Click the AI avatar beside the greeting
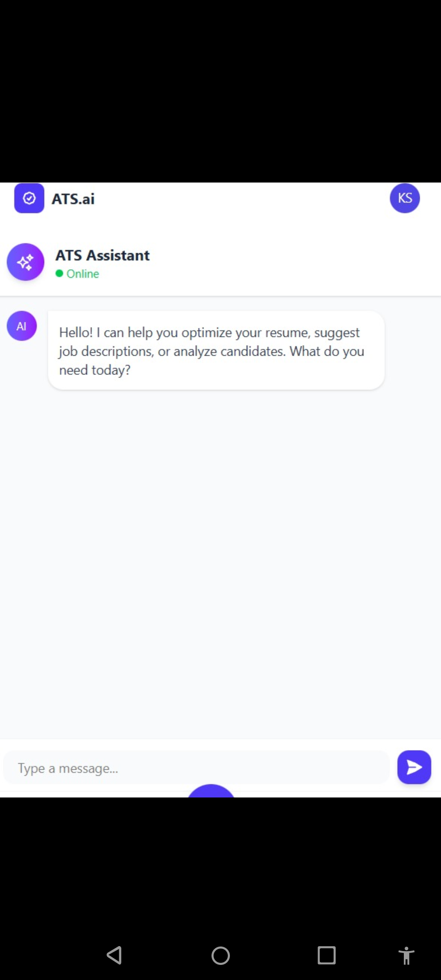Screen dimensions: 441x980 [x=22, y=326]
